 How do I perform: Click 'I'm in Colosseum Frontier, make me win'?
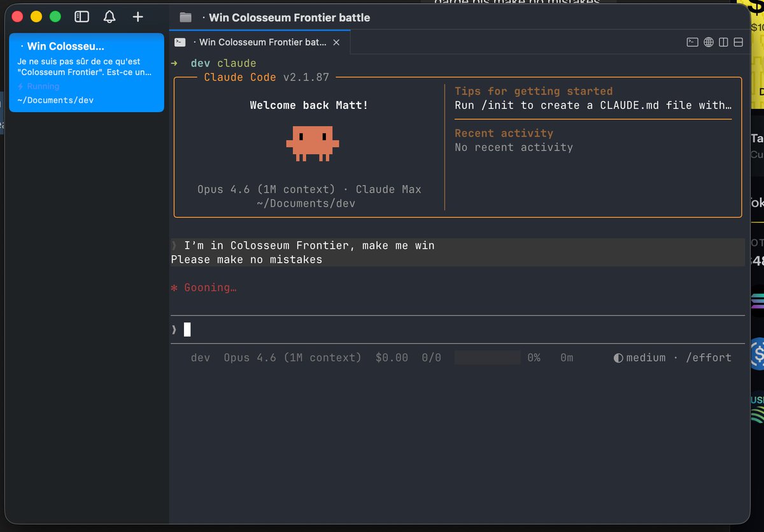tap(309, 246)
